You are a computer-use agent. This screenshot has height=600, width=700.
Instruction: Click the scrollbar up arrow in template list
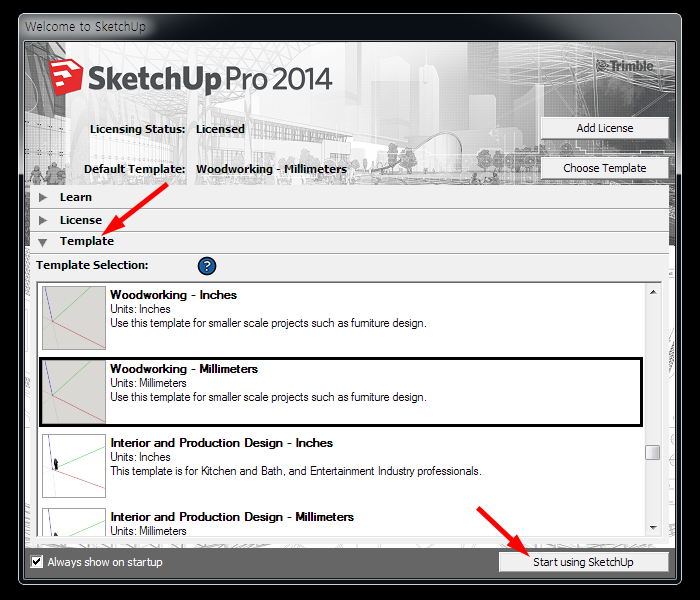tap(653, 292)
